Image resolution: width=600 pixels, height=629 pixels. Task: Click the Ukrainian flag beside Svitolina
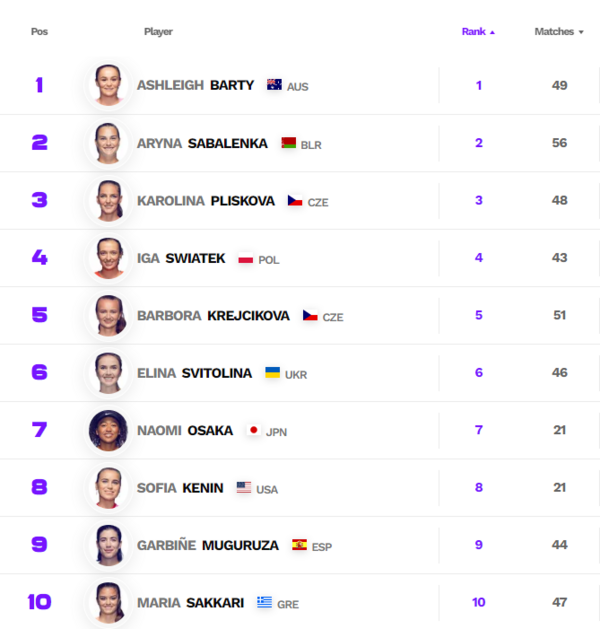272,373
